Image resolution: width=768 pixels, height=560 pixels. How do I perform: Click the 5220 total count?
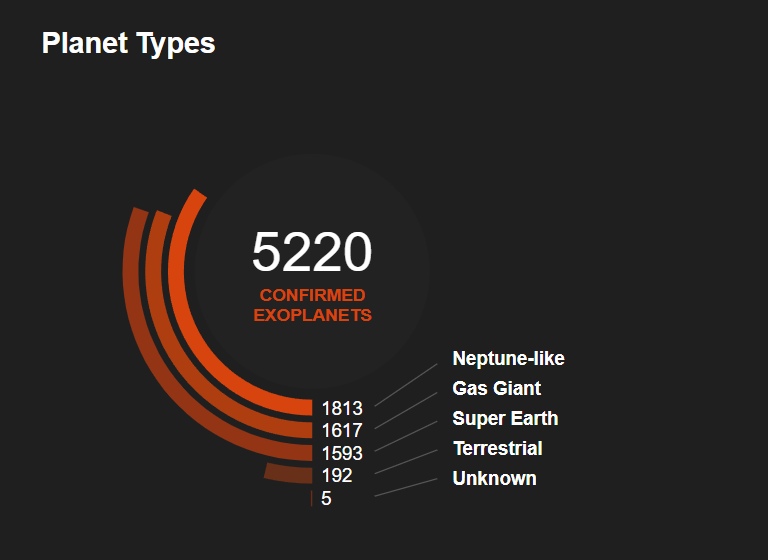[312, 252]
